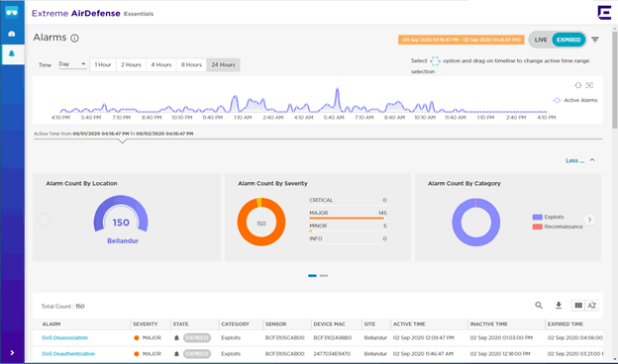The height and width of the screenshot is (364, 618).
Task: Download the alarms table data
Action: pyautogui.click(x=559, y=305)
